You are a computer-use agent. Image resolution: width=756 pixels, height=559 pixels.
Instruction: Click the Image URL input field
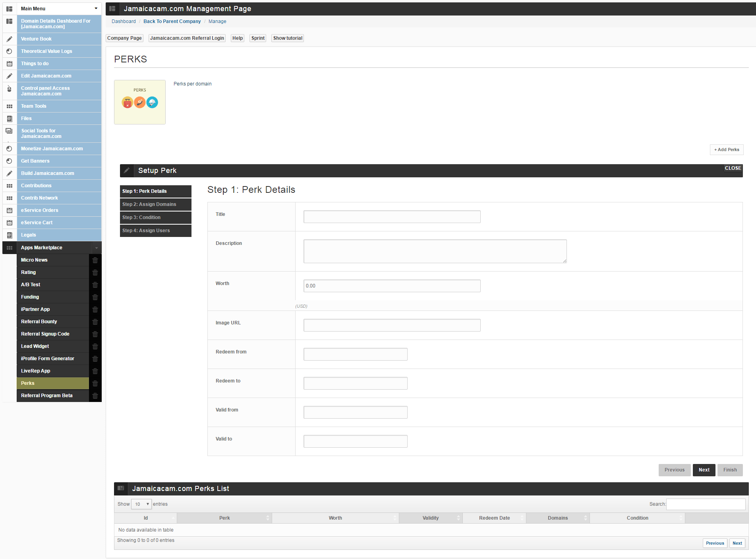point(392,325)
